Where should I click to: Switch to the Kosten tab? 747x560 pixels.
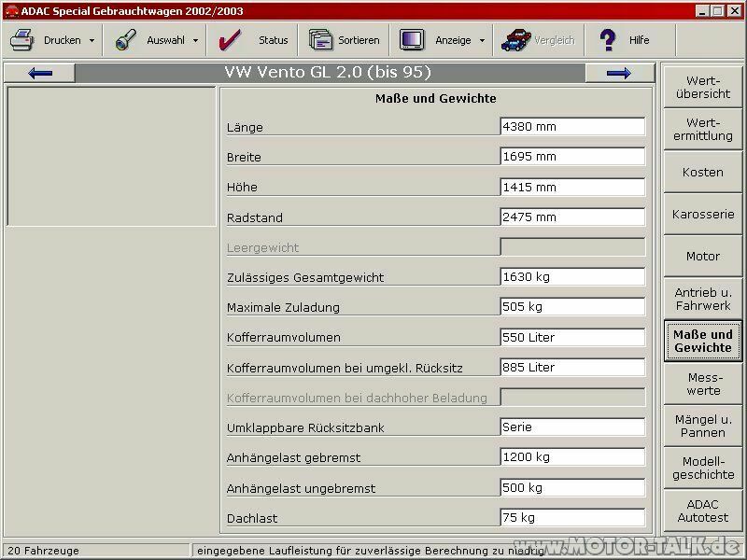point(703,173)
